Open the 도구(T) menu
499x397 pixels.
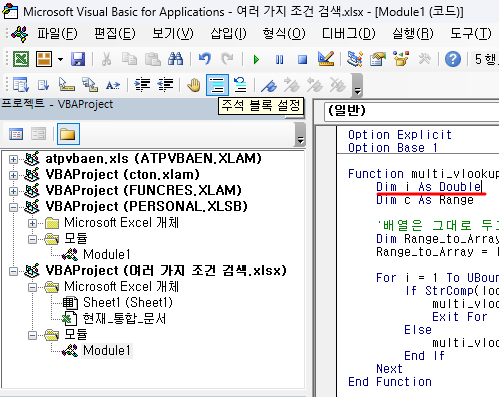tap(471, 33)
